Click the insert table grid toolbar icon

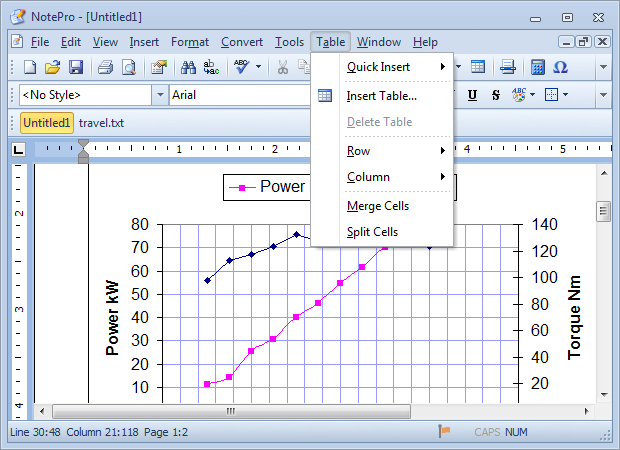(478, 67)
